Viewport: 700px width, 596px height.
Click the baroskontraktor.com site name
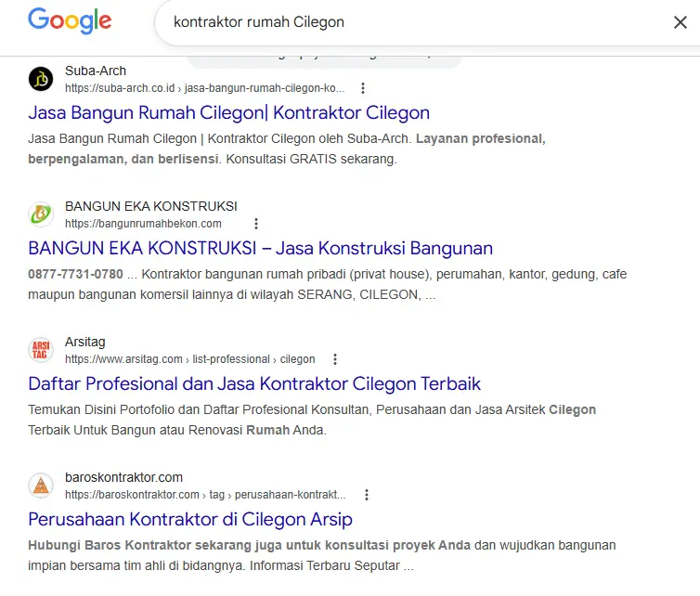[124, 477]
